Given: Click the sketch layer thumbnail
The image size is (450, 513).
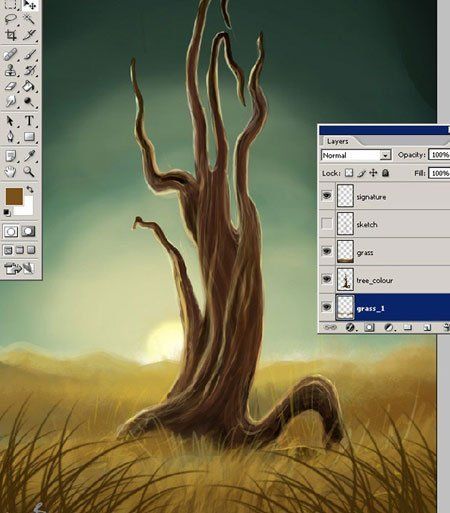Looking at the screenshot, I should [x=345, y=224].
